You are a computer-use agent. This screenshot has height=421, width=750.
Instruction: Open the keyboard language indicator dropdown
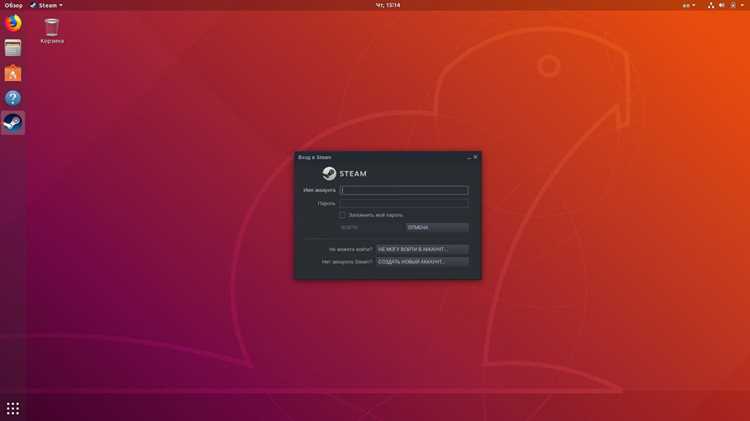689,5
